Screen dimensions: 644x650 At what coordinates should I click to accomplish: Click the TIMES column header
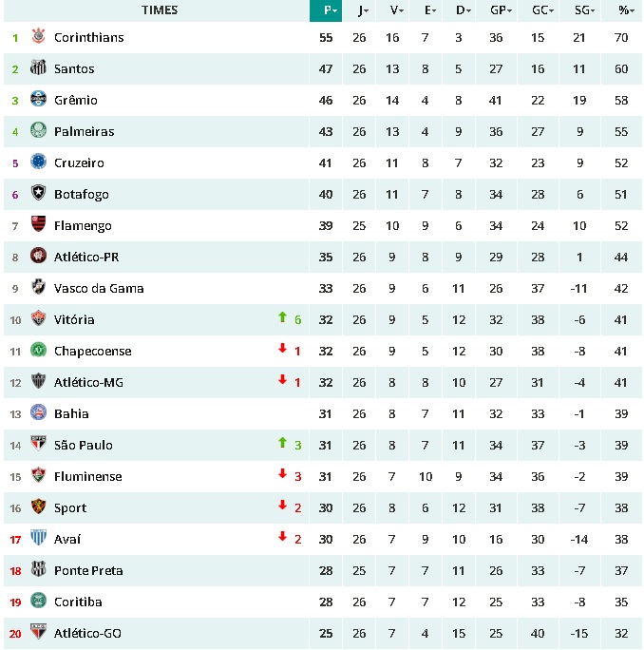click(159, 10)
